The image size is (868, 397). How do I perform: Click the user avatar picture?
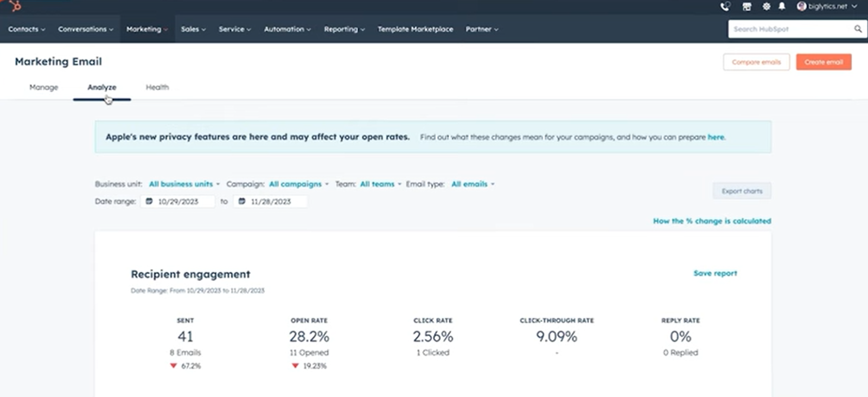tap(801, 7)
